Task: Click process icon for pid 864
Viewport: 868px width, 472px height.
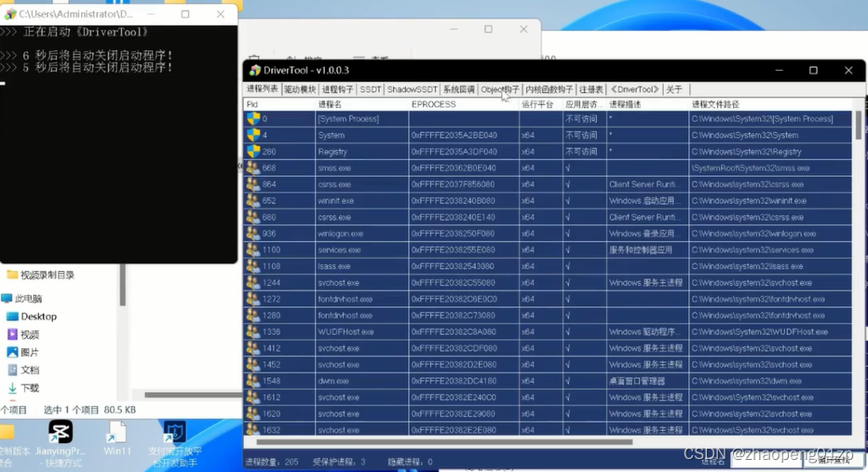Action: click(x=253, y=184)
